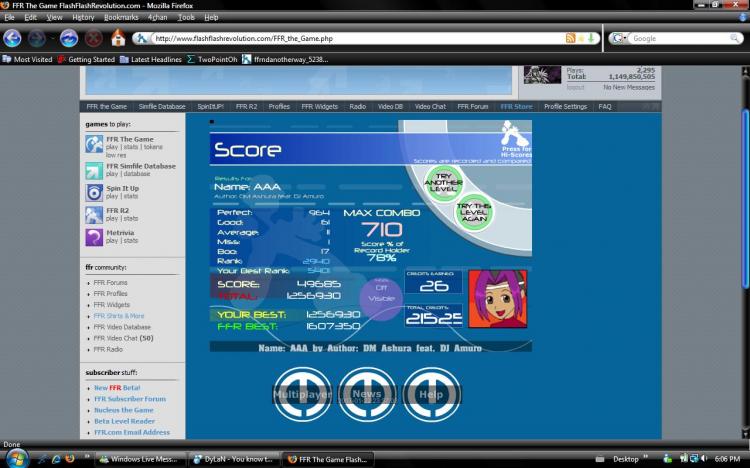Open the New FFR Beta! link
Image resolution: width=750 pixels, height=468 pixels.
point(117,388)
